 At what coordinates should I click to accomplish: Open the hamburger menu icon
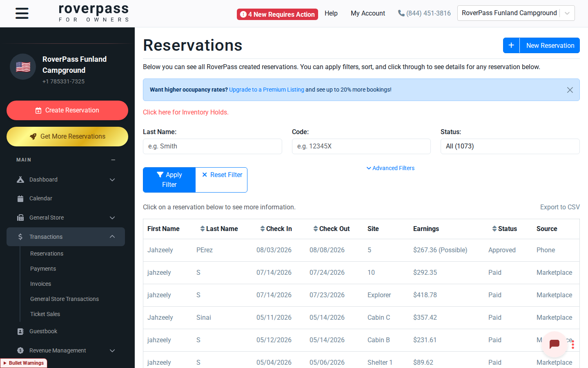point(22,13)
